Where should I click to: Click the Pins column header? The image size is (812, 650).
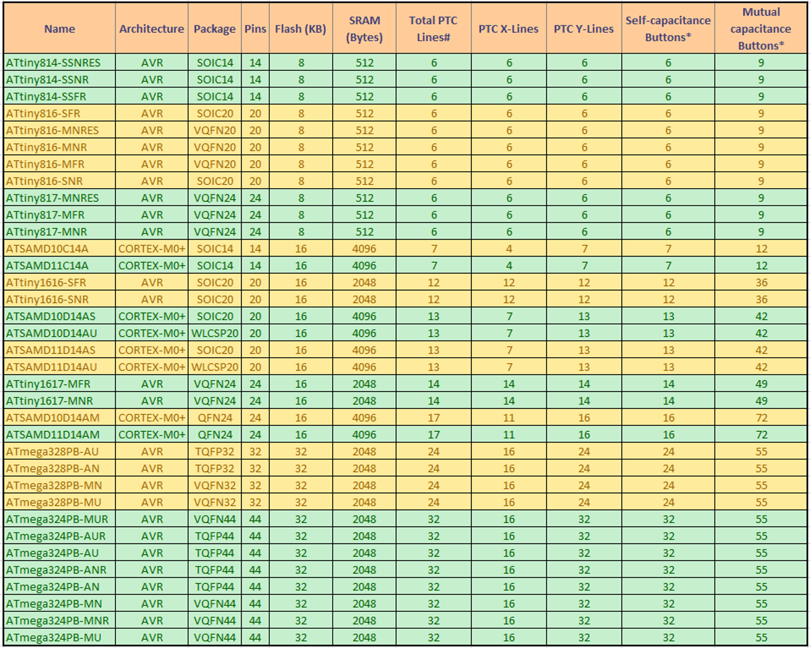(256, 28)
